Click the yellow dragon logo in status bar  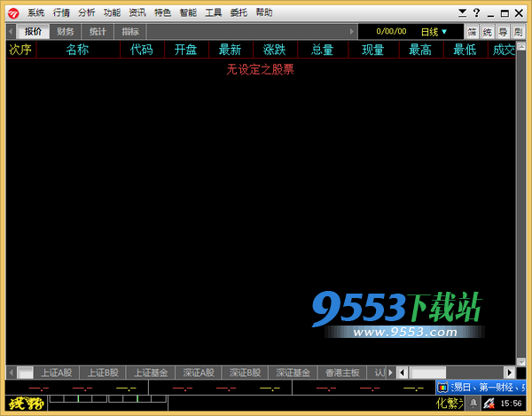[x=26, y=404]
